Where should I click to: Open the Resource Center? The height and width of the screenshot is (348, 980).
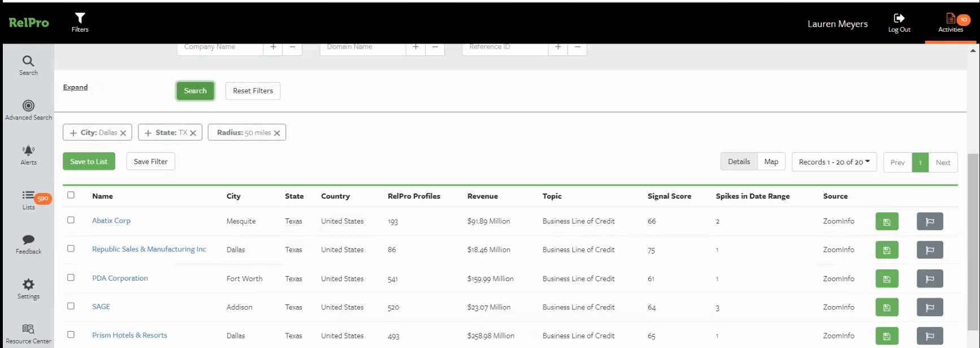point(28,334)
